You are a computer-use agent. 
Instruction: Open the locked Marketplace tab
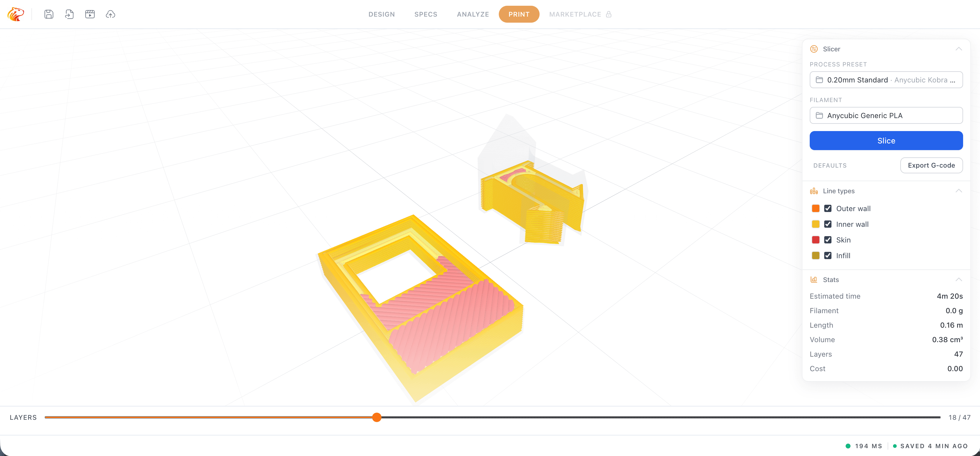[x=580, y=14]
